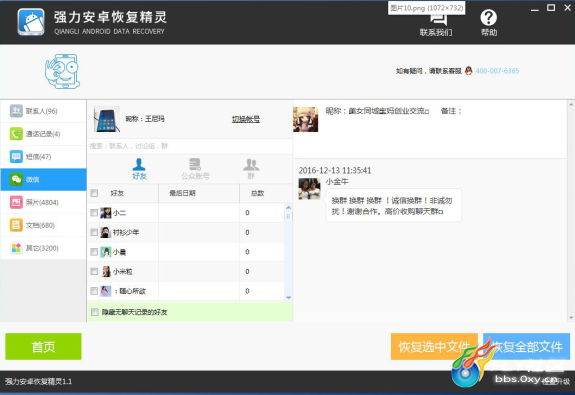Click friend list scrollbar down arrow
Screen dimensions: 575x395
tap(288, 297)
